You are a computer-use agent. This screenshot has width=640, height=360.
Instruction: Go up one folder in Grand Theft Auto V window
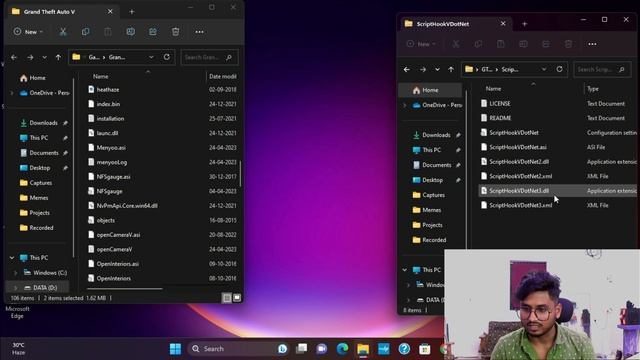(58, 58)
